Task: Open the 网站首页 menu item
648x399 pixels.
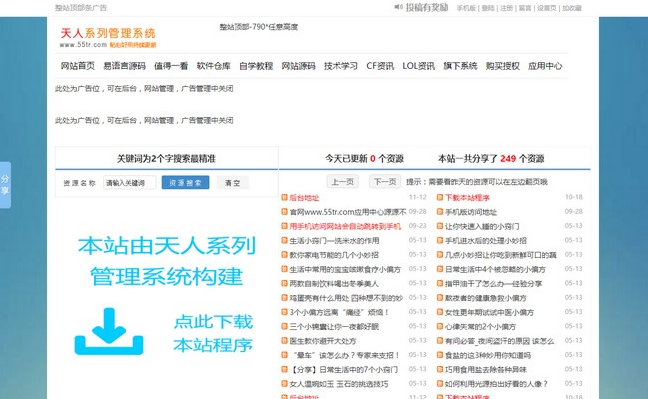Action: pos(78,66)
